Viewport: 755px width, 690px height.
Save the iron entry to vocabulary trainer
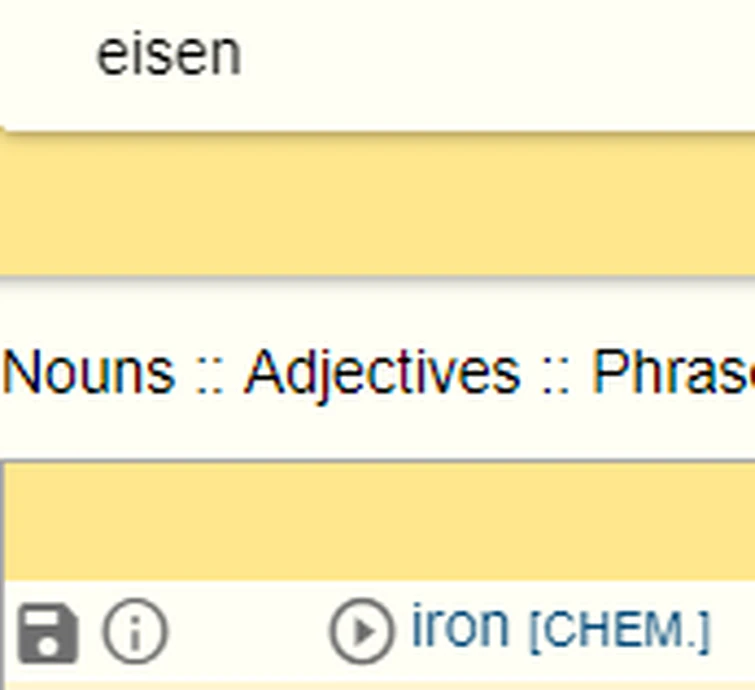click(x=47, y=632)
